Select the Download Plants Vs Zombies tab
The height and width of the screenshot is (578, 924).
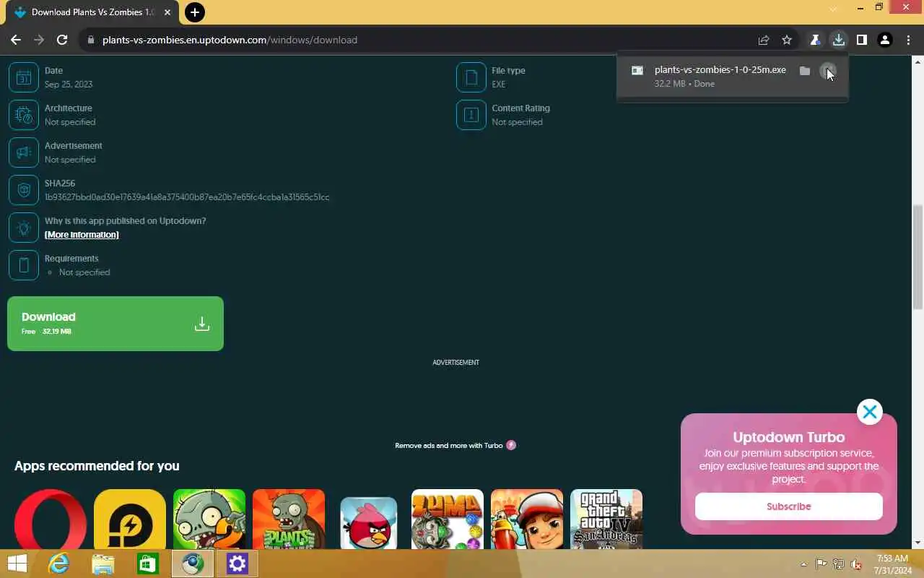tap(92, 12)
